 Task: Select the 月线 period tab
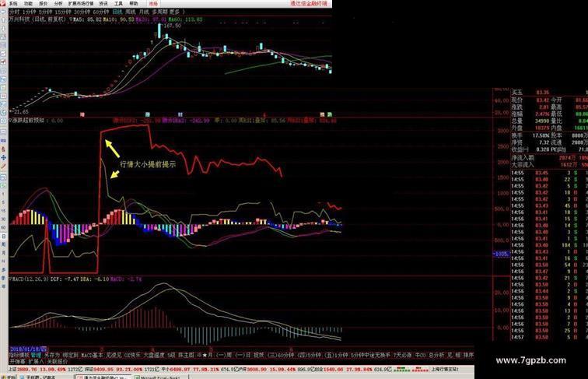point(144,12)
